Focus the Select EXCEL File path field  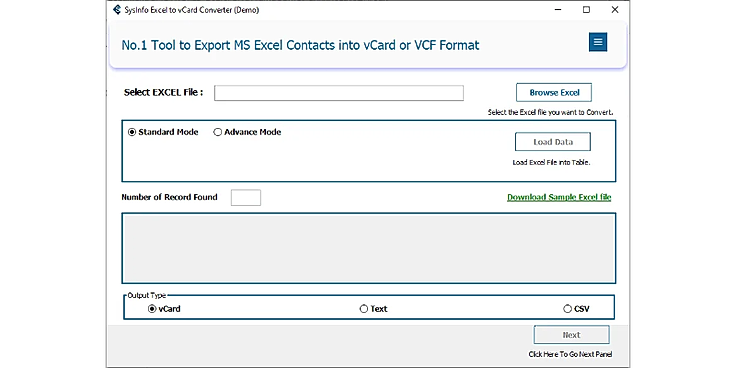point(339,93)
